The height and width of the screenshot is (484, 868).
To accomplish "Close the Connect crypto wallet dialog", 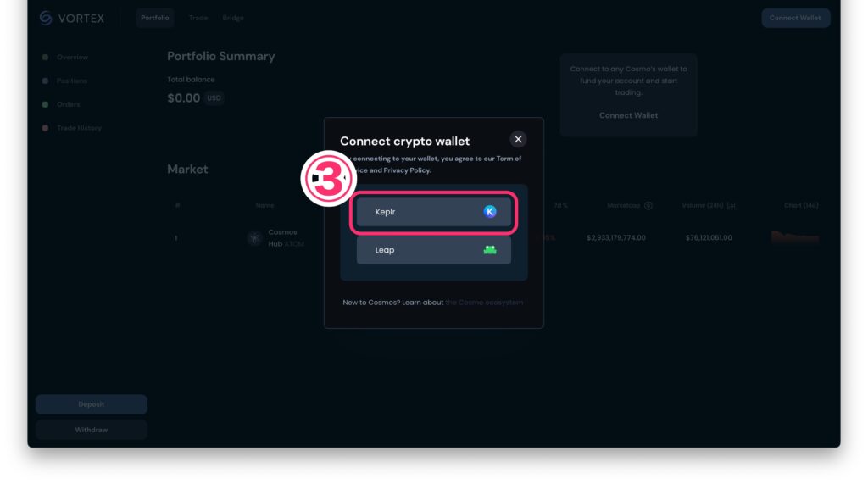I will coord(519,139).
